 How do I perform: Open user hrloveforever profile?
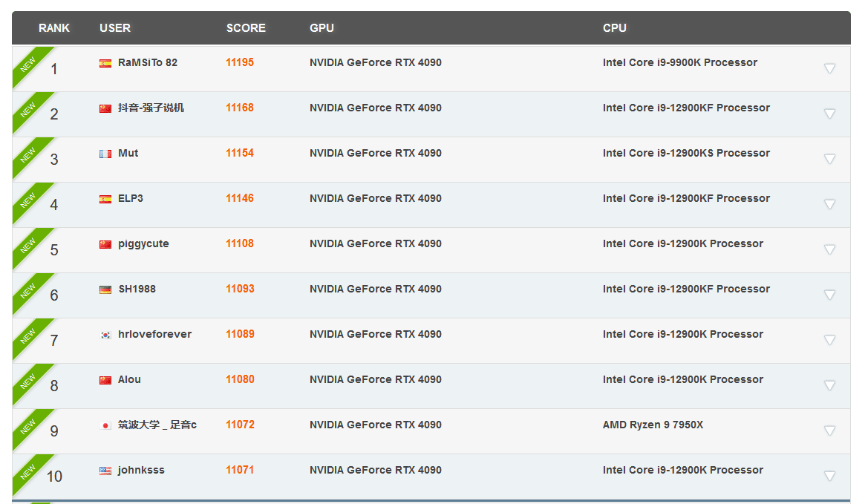tap(155, 333)
